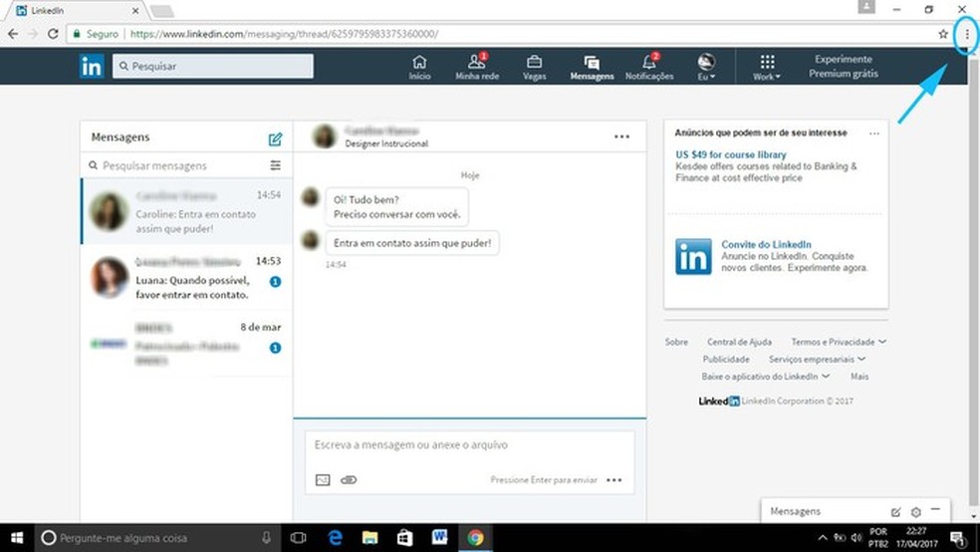
Task: Compose a new message with pencil icon
Action: coord(275,138)
